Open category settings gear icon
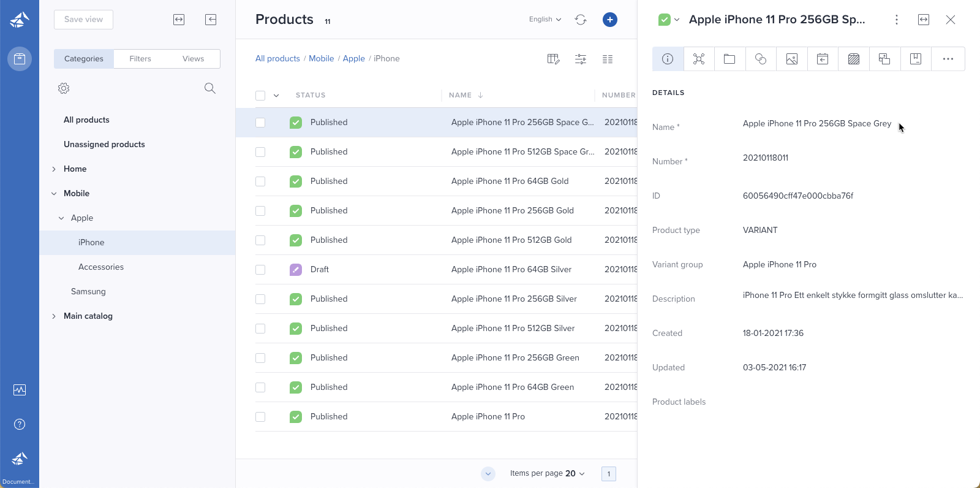The width and height of the screenshot is (980, 488). click(64, 88)
